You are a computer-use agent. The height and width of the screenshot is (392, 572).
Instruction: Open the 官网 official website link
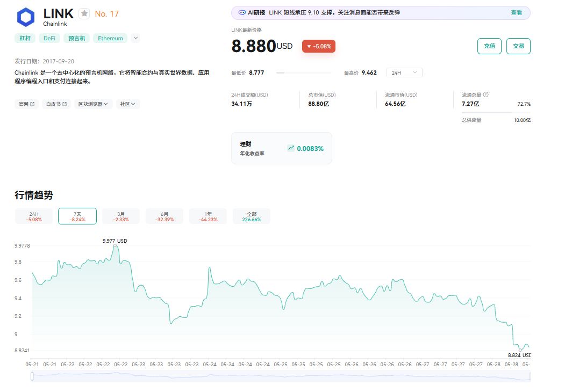[27, 104]
